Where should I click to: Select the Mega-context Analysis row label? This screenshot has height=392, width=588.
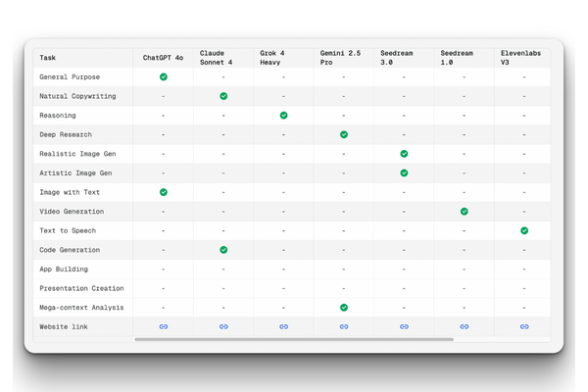[x=81, y=308]
